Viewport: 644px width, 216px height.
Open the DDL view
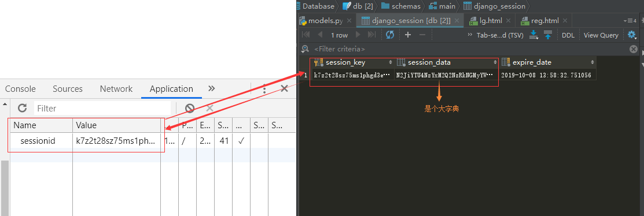(568, 35)
